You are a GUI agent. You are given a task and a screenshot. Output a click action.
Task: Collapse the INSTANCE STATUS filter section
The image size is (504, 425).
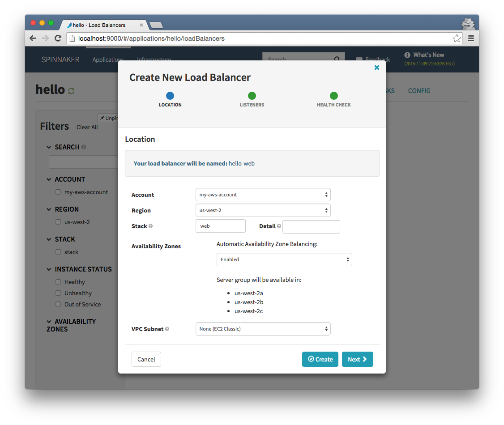[x=49, y=269]
